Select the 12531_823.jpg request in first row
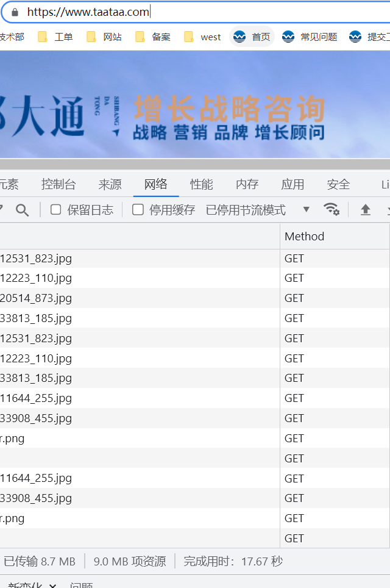The width and height of the screenshot is (390, 588). click(x=37, y=258)
